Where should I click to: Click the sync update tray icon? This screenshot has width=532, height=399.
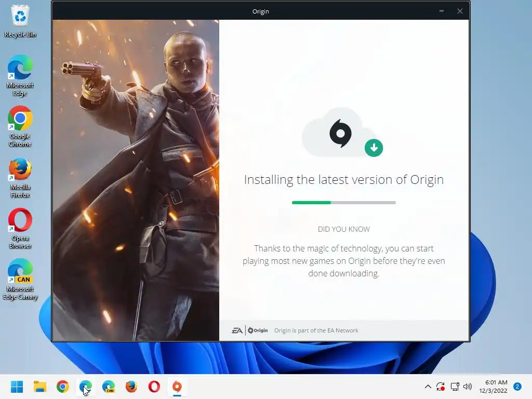pyautogui.click(x=441, y=387)
